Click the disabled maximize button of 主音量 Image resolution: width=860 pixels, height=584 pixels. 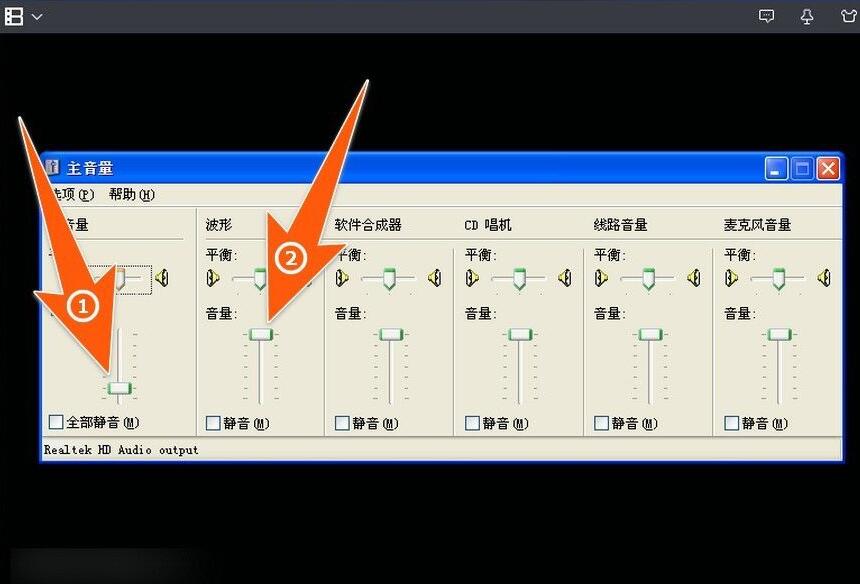tap(802, 168)
